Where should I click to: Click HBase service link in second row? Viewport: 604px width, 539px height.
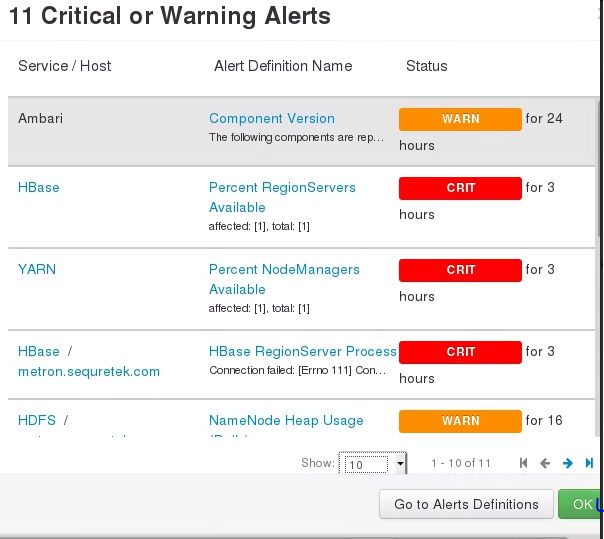click(39, 187)
